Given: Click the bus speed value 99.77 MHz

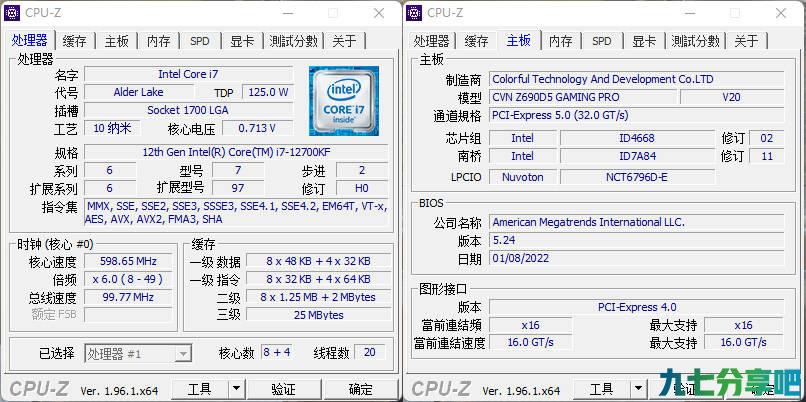Looking at the screenshot, I should coord(129,297).
